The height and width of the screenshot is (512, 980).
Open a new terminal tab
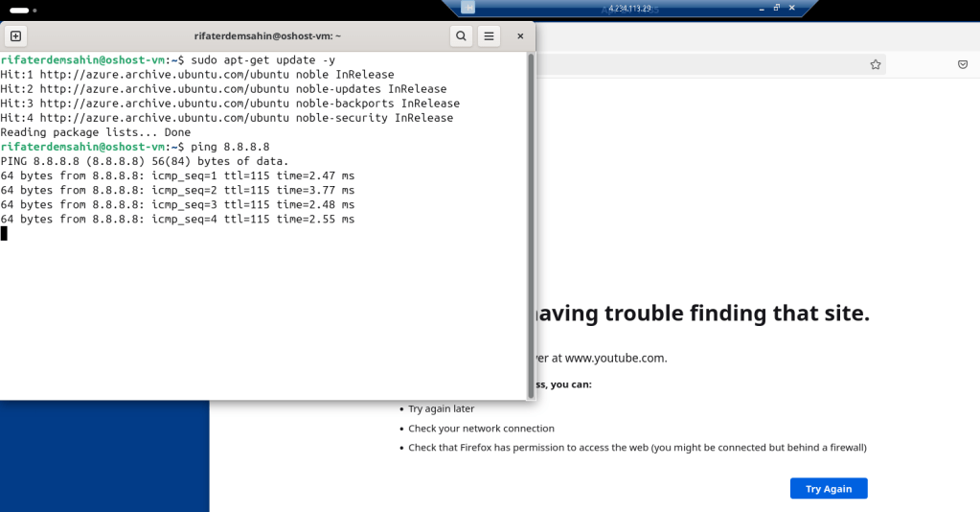click(15, 36)
